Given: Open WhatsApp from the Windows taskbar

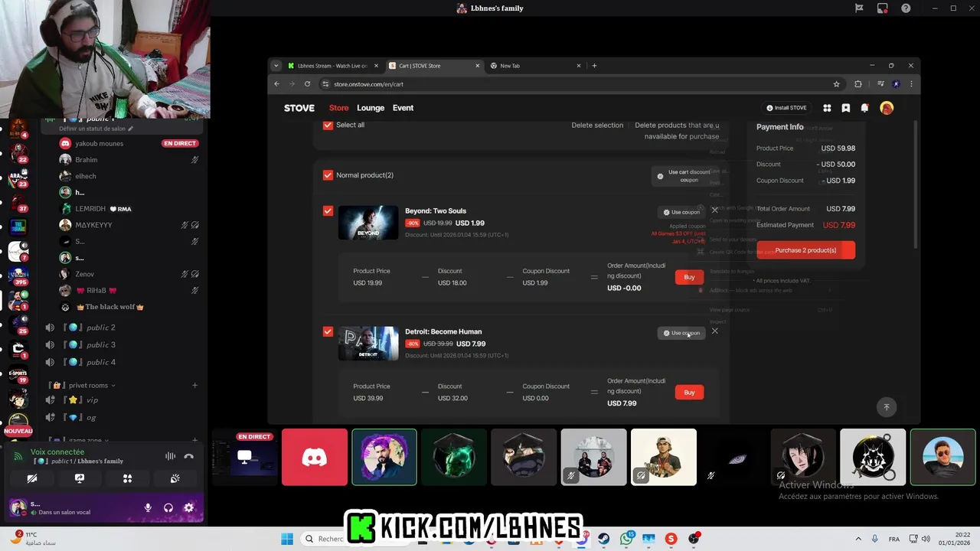Looking at the screenshot, I should pos(627,539).
